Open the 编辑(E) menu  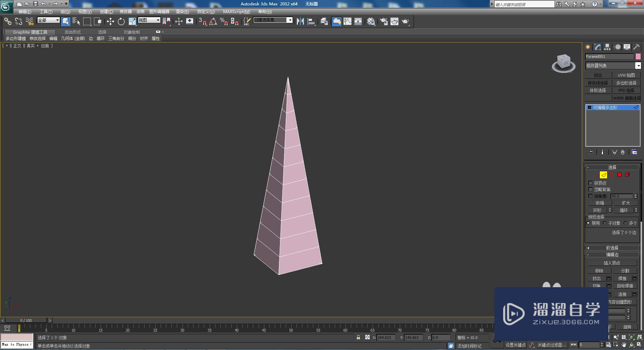(x=24, y=12)
